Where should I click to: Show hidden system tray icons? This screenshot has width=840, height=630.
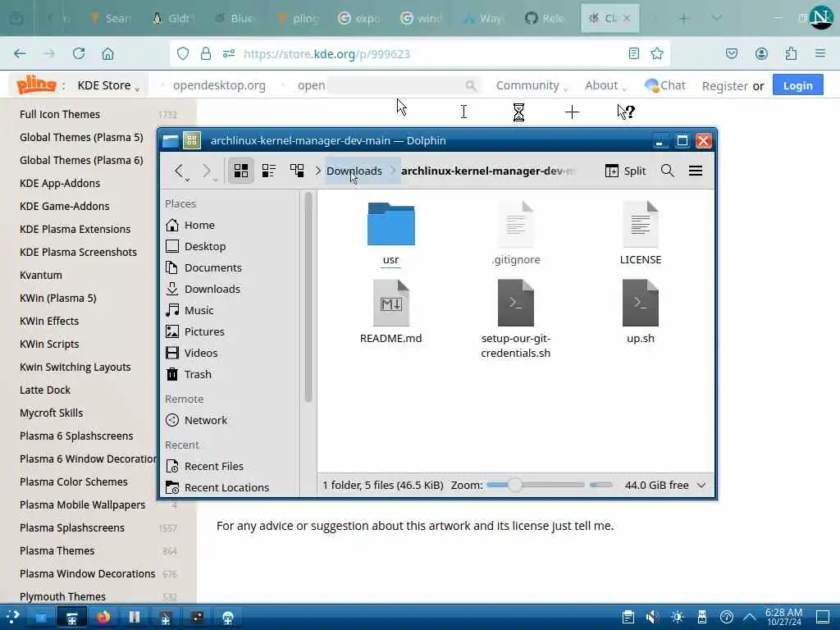pyautogui.click(x=749, y=617)
